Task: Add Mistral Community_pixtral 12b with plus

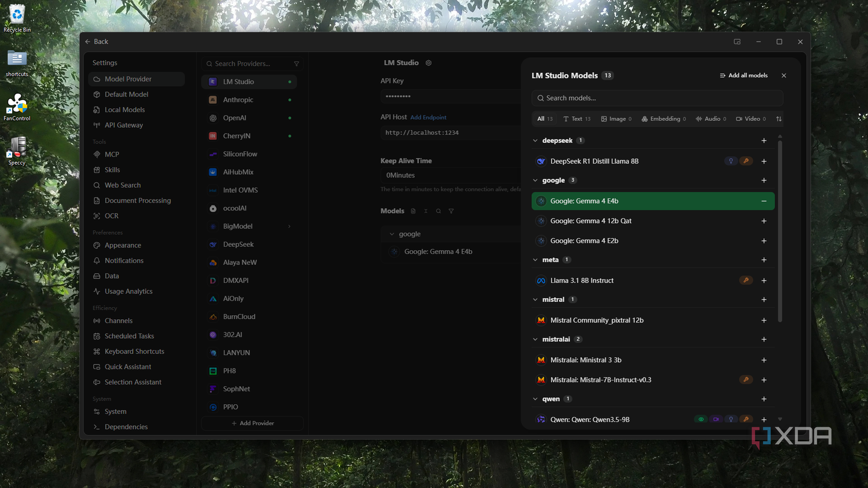Action: (764, 320)
